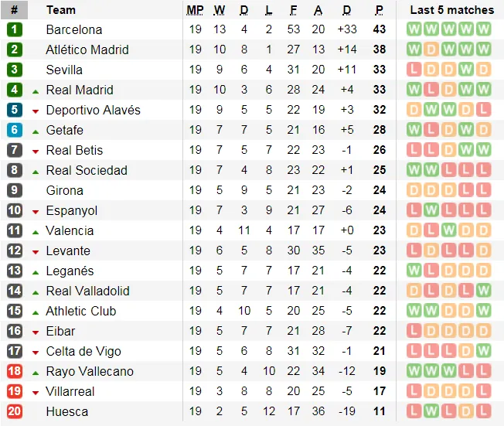This screenshot has width=504, height=426.
Task: Click Barcelona's green rank 1 badge
Action: (x=15, y=29)
